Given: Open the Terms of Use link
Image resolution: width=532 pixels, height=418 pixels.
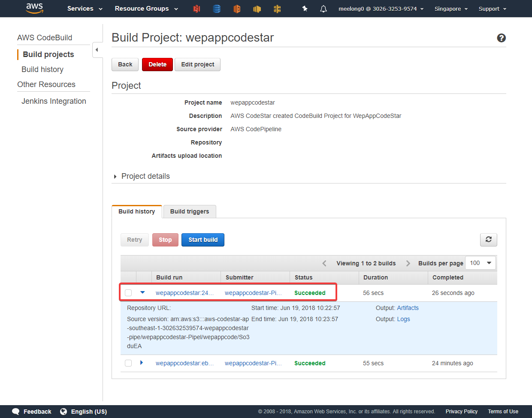Looking at the screenshot, I should tap(503, 412).
